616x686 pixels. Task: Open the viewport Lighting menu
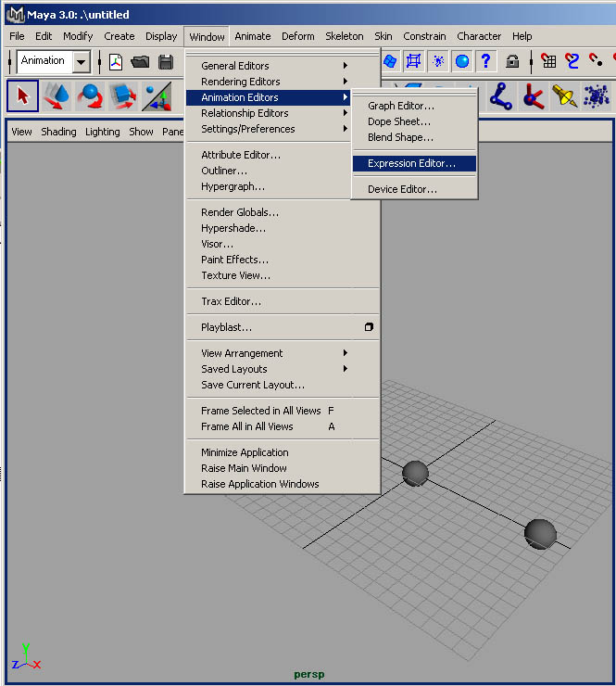(x=102, y=132)
